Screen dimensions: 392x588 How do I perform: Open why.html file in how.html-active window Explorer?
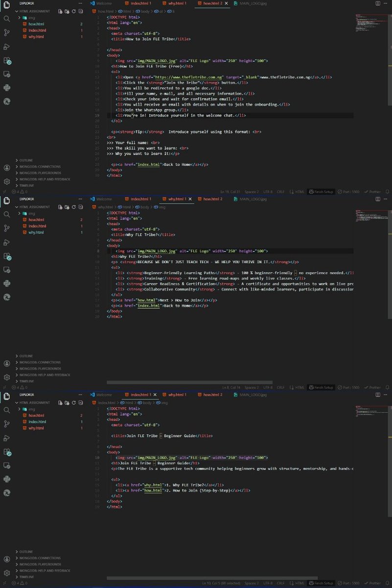tap(36, 37)
